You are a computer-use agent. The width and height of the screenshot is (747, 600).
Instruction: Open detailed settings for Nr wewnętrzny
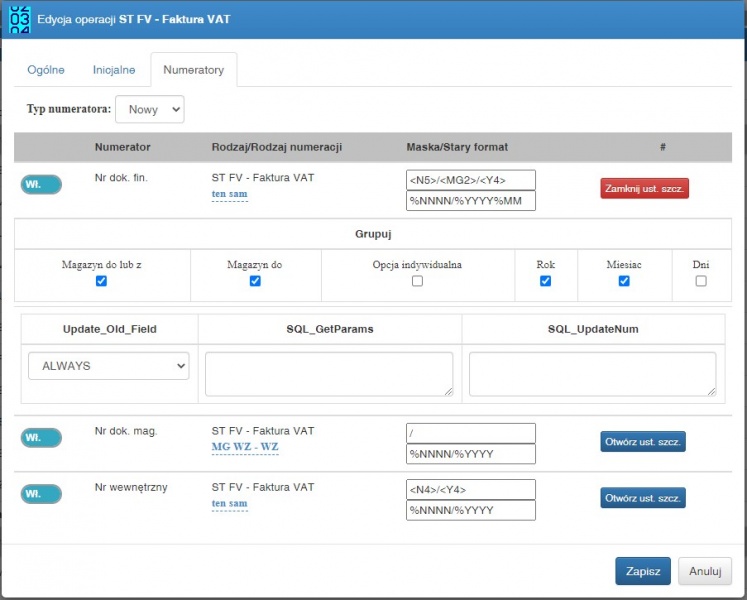pos(643,498)
